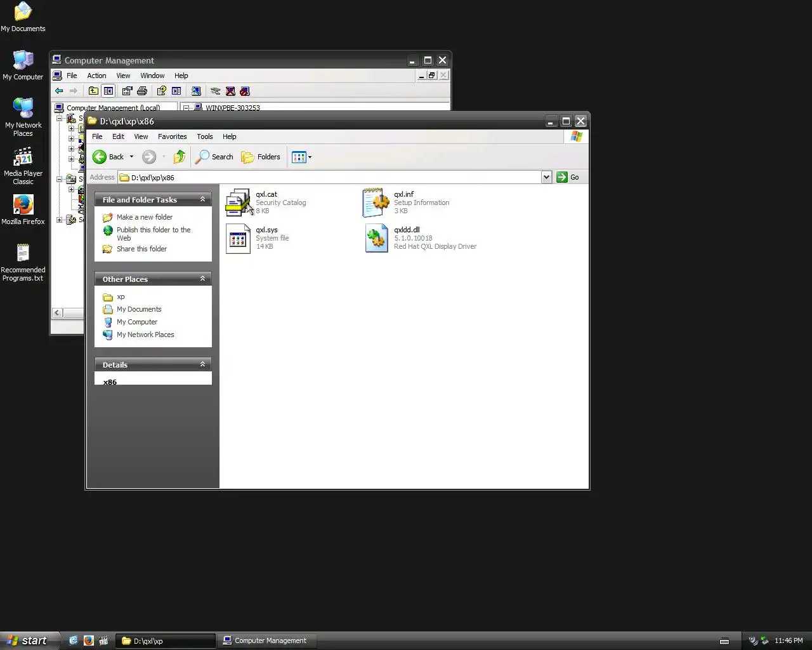Viewport: 812px width, 650px height.
Task: Click Properties icon in Computer Management toolbar
Action: (127, 91)
